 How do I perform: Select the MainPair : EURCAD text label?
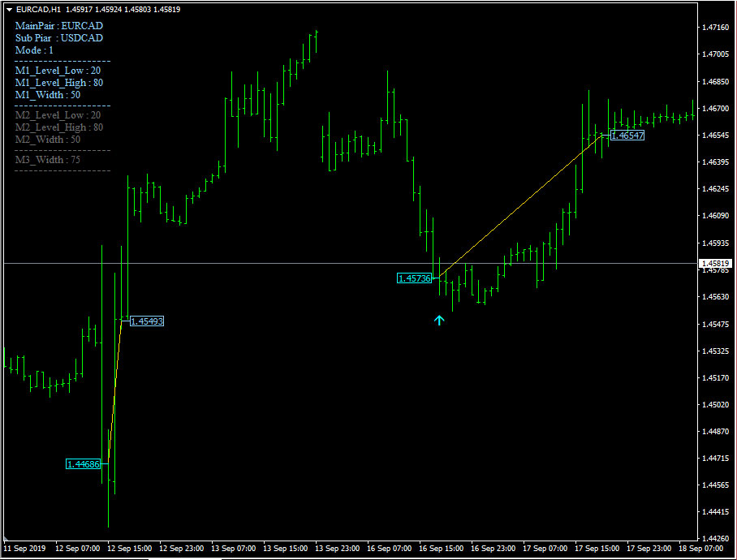point(59,26)
